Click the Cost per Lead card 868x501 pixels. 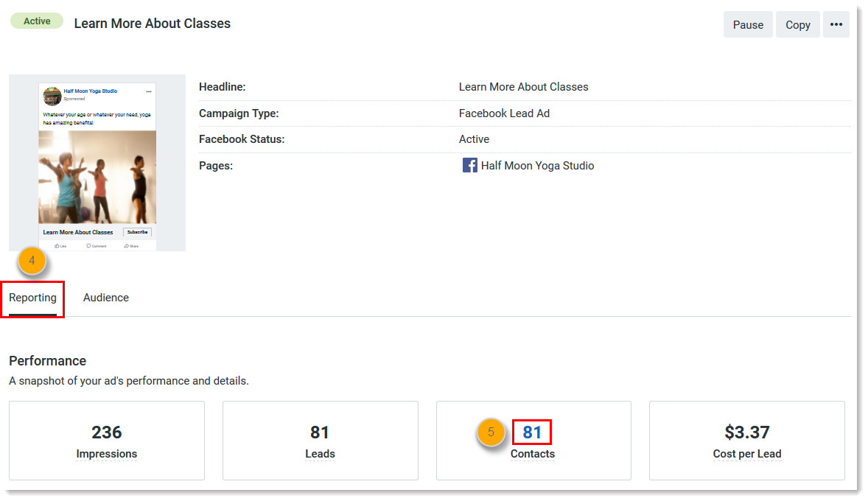tap(746, 441)
